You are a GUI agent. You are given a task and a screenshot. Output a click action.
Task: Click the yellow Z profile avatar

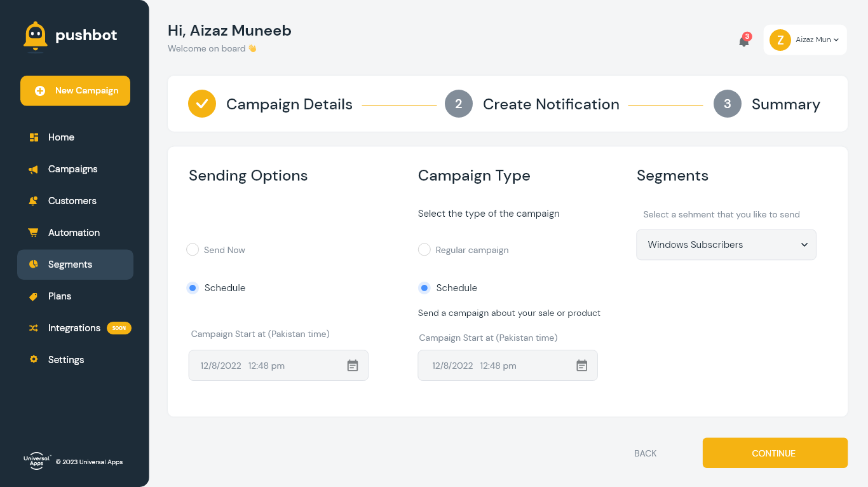[x=780, y=40]
